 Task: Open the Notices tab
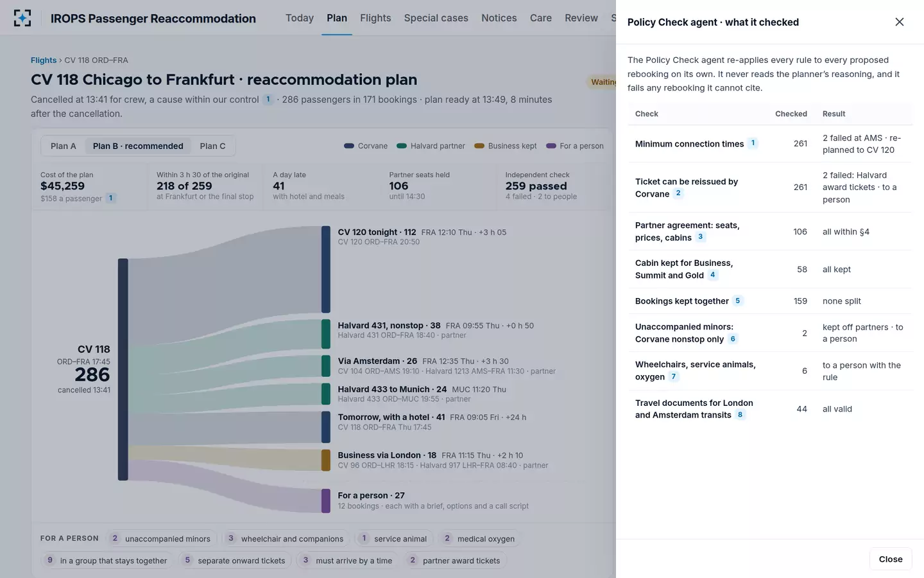(x=499, y=18)
